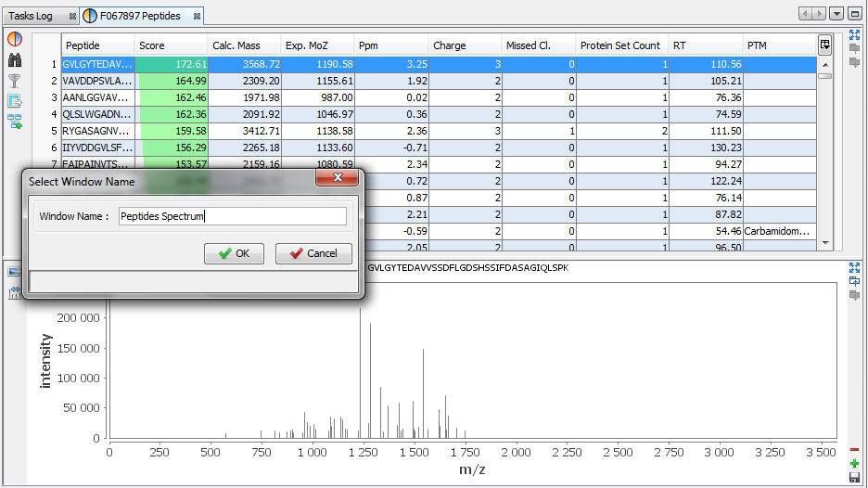Open the table filter funnel icon

(15, 81)
